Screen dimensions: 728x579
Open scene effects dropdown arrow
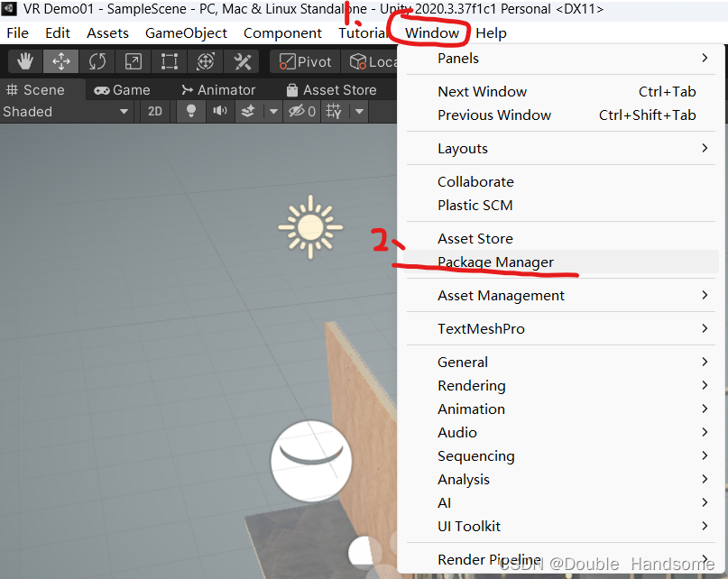pyautogui.click(x=273, y=112)
